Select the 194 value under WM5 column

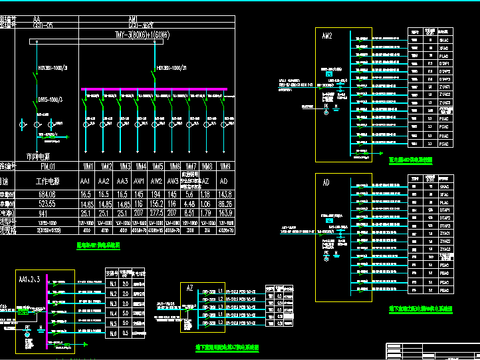[x=156, y=194]
